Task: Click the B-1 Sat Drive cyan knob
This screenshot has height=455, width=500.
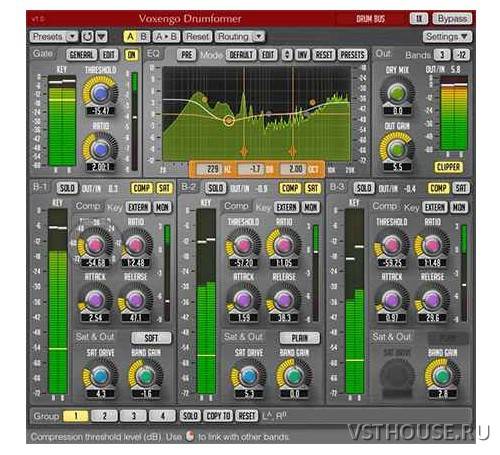Action: click(x=100, y=376)
